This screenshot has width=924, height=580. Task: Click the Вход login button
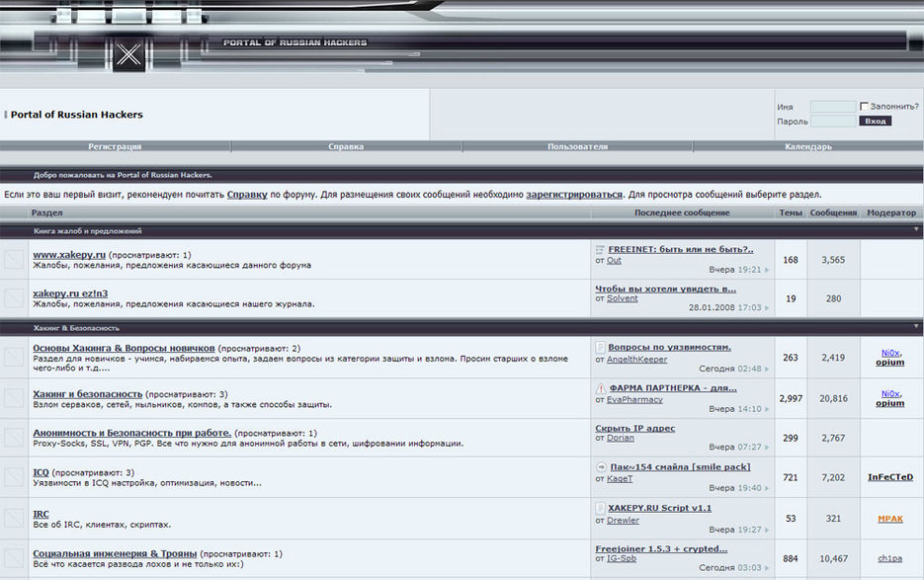tap(876, 121)
